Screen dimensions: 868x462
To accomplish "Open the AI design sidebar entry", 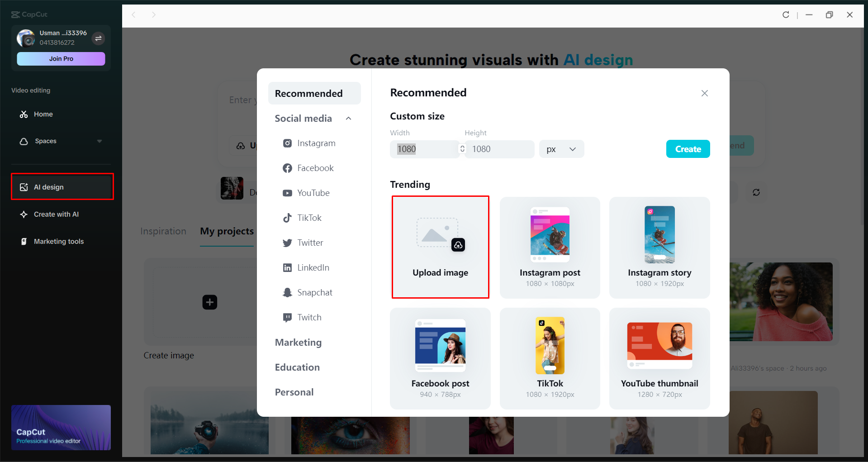I will click(x=62, y=186).
